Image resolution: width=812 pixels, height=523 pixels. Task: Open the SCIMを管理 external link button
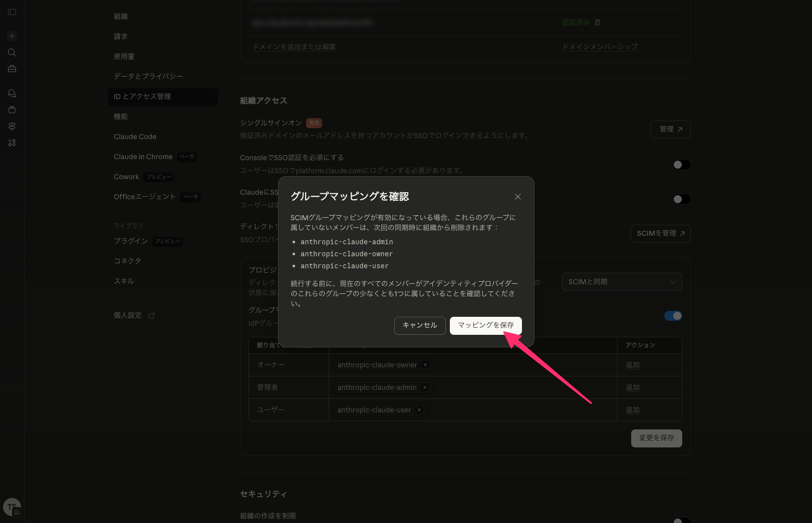660,234
